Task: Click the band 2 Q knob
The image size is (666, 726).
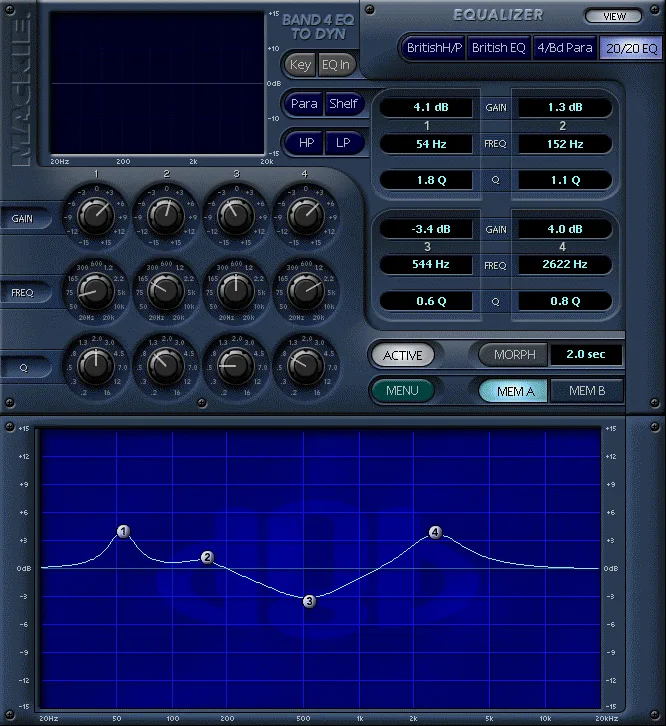Action: tap(166, 366)
